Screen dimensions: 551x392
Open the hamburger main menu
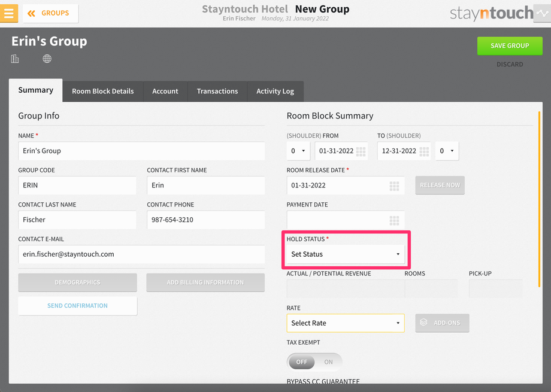[x=9, y=13]
